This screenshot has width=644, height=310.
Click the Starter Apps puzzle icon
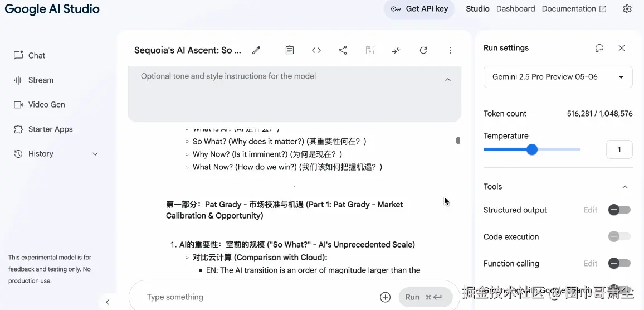click(x=18, y=129)
